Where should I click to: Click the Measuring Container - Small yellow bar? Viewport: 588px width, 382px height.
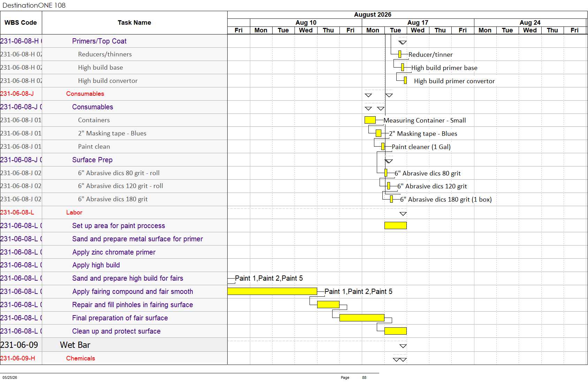tap(370, 120)
